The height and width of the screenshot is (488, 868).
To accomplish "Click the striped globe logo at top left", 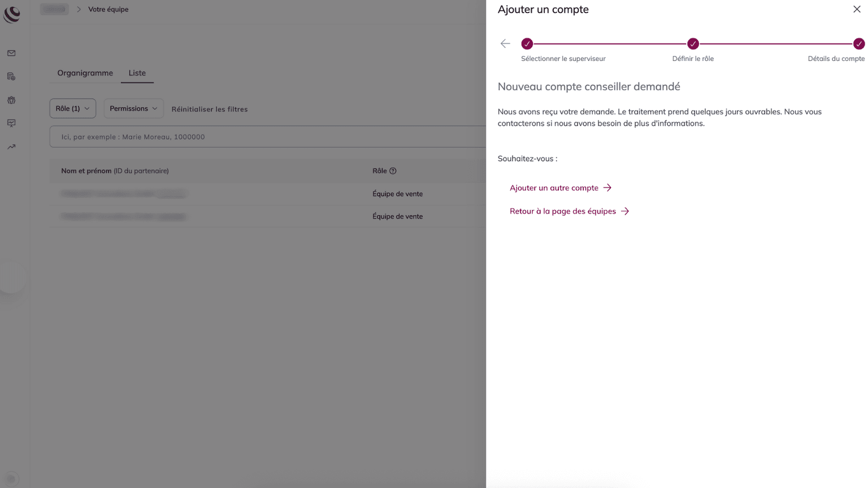I will coord(12,14).
